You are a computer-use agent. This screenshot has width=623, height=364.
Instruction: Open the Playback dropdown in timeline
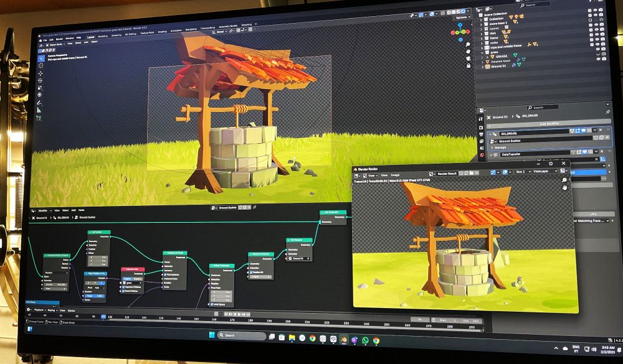(x=40, y=310)
